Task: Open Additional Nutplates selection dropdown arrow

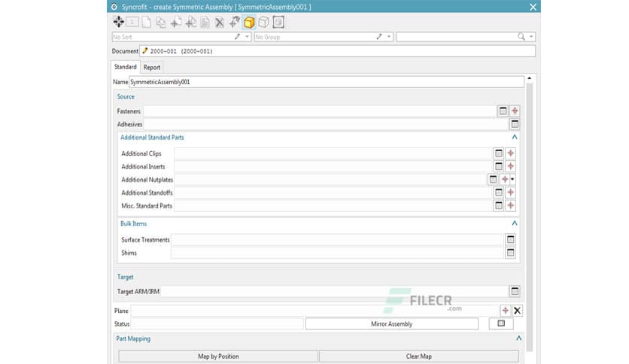Action: point(512,179)
